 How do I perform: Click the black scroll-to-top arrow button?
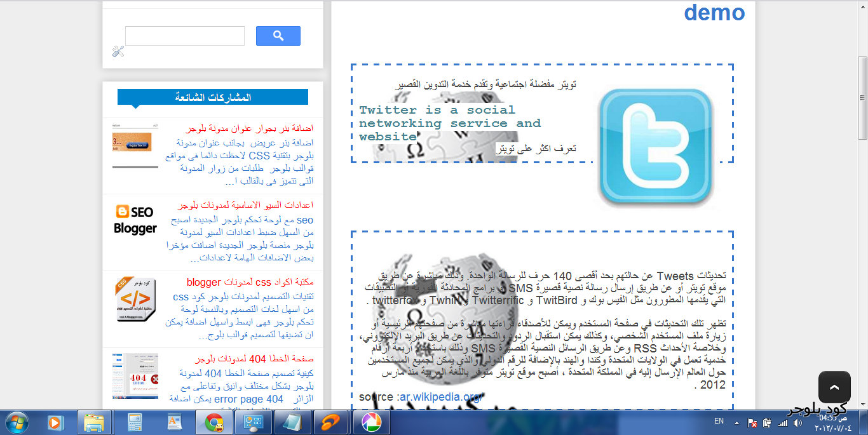[834, 387]
